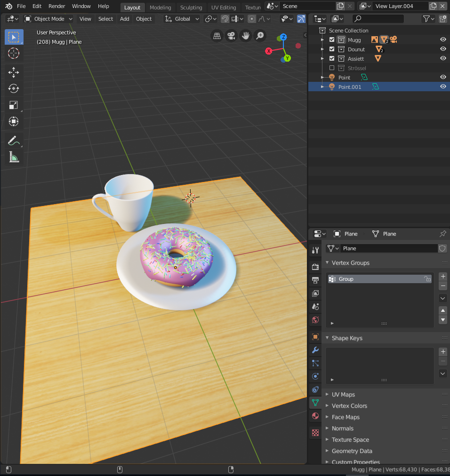
Task: Choose the Annotate pencil tool
Action: pyautogui.click(x=14, y=141)
